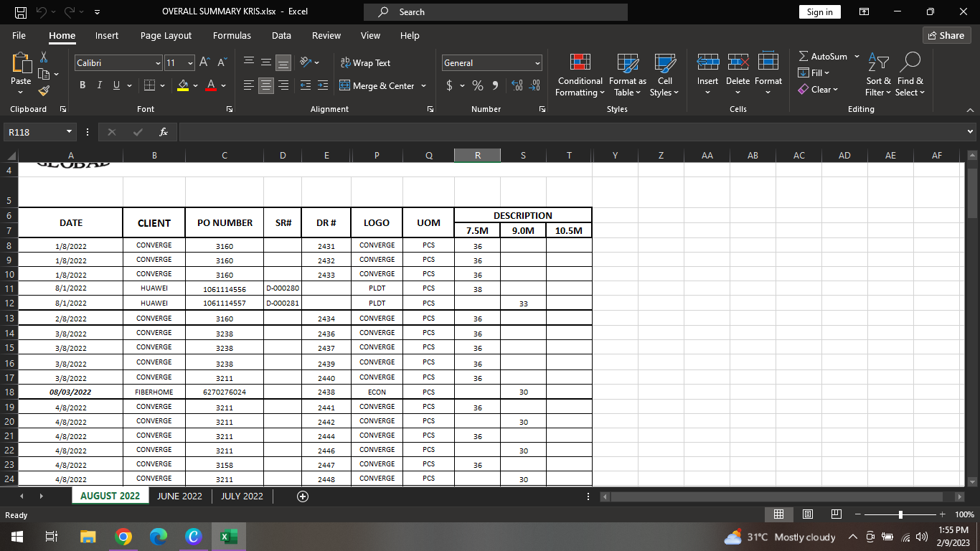Open the Number Format dropdown showing General
980x551 pixels.
(537, 63)
